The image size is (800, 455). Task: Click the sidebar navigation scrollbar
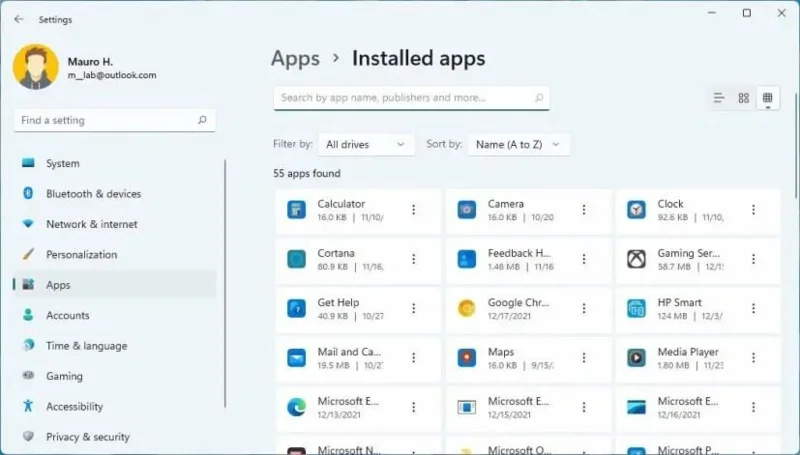[225, 284]
